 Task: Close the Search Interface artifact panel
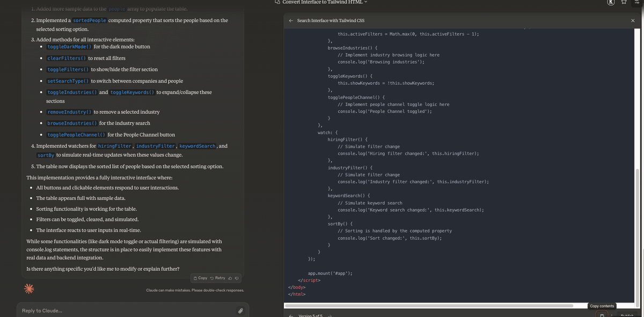pyautogui.click(x=633, y=20)
